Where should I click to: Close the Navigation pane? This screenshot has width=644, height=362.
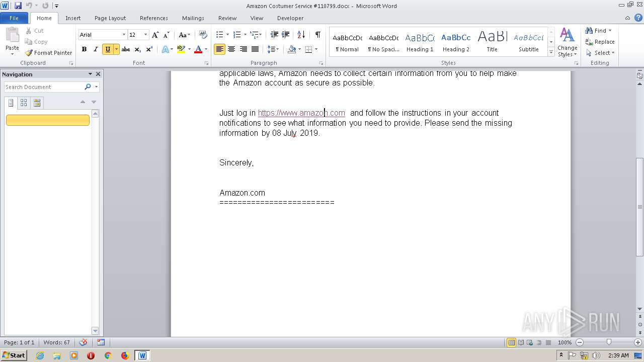pos(98,74)
